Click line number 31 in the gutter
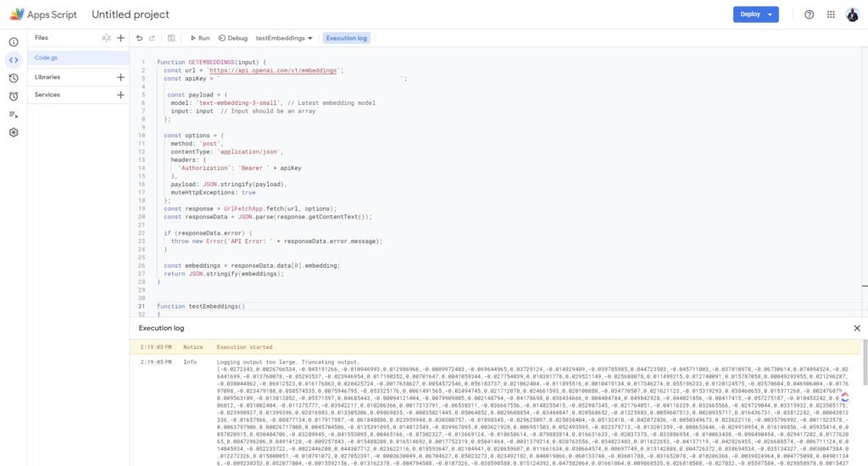This screenshot has height=466, width=868. click(142, 306)
